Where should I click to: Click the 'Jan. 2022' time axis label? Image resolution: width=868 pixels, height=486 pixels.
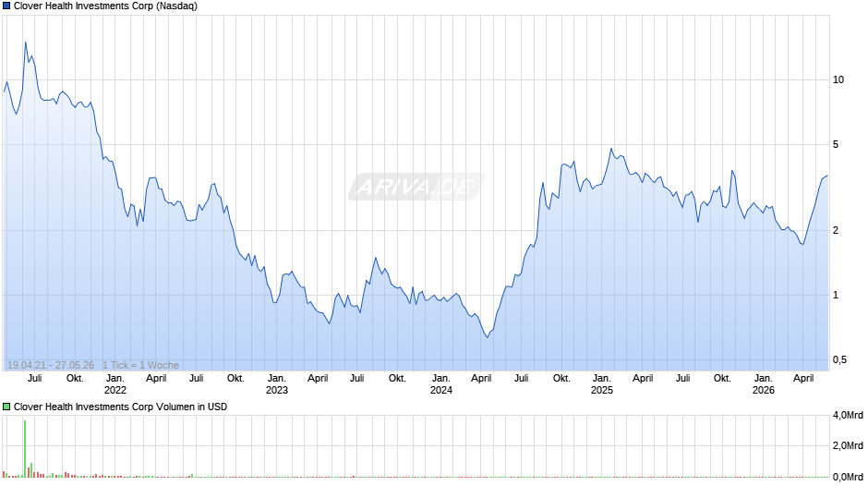(115, 384)
